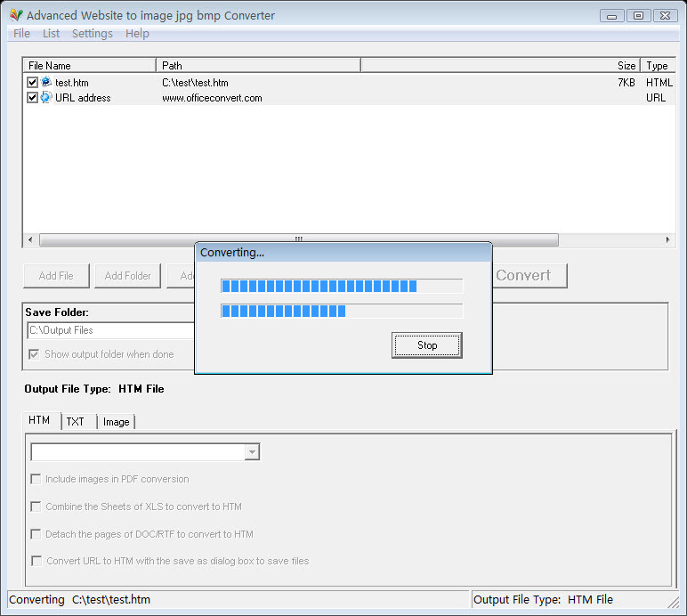Sort by File Name column header
687x616 pixels.
point(89,66)
